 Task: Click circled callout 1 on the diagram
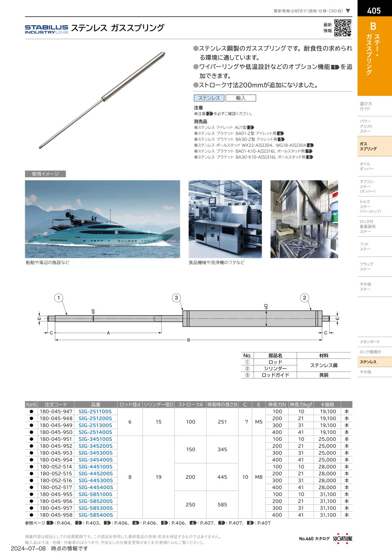pos(59,298)
